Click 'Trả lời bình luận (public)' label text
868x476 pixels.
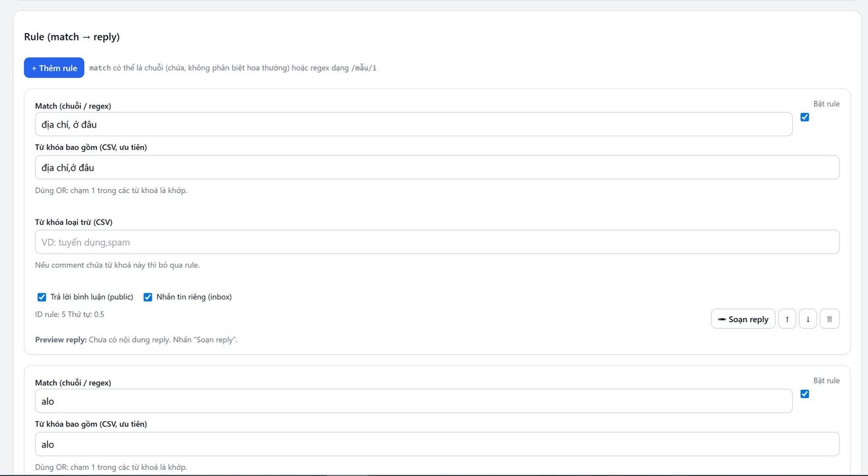click(92, 297)
